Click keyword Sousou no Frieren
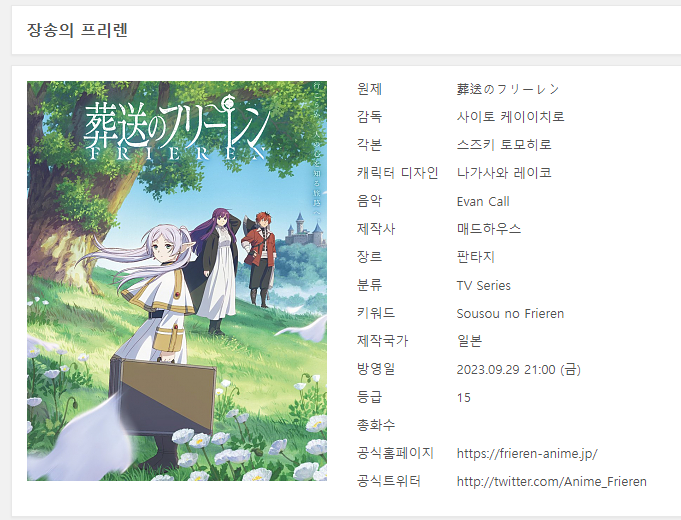681x520 pixels. 510,313
